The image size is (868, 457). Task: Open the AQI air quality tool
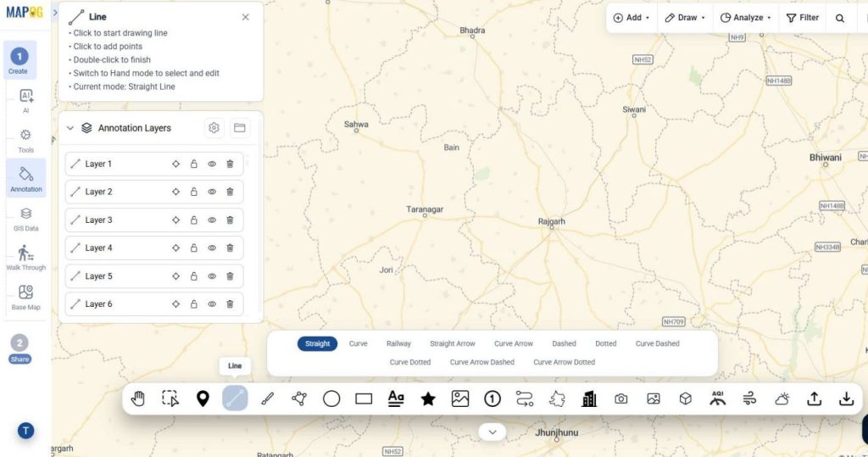tap(717, 398)
